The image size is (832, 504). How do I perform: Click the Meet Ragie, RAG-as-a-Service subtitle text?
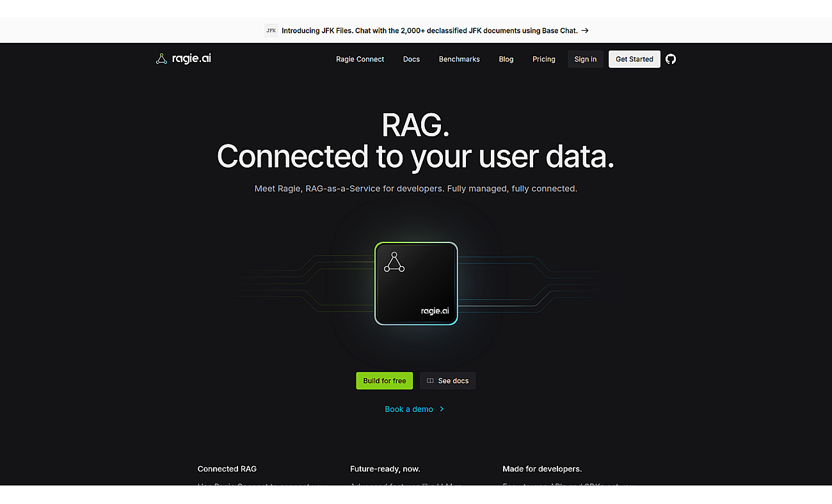[416, 189]
